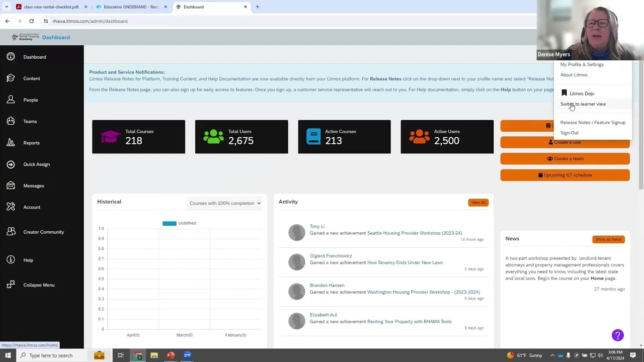Select My Profile & Settings menu item
The width and height of the screenshot is (644, 362).
point(582,64)
